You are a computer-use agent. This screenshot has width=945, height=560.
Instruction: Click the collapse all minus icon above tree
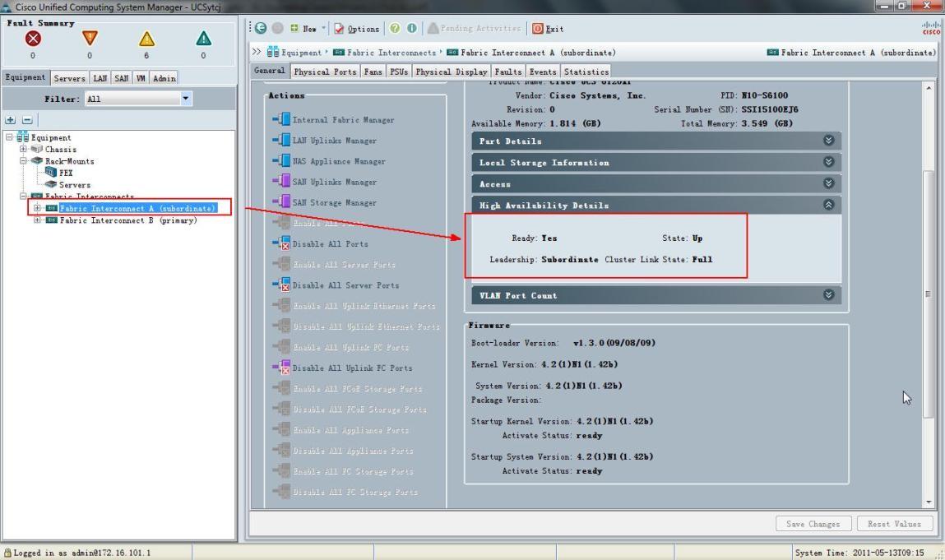27,120
